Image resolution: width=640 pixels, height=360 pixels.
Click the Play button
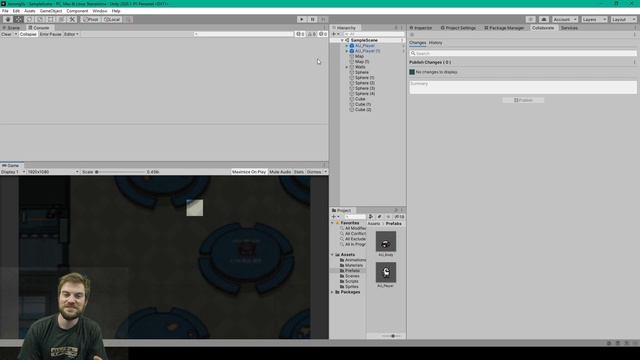pyautogui.click(x=302, y=19)
